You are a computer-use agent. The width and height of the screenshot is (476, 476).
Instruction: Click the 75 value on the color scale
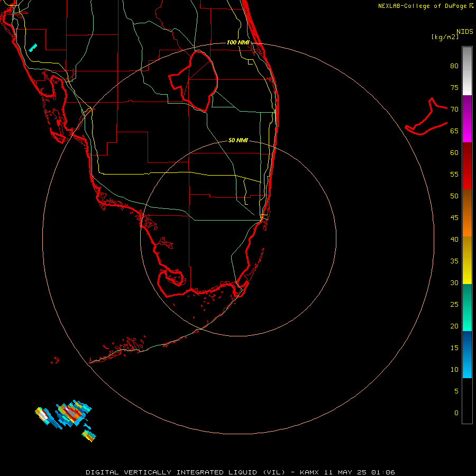454,87
